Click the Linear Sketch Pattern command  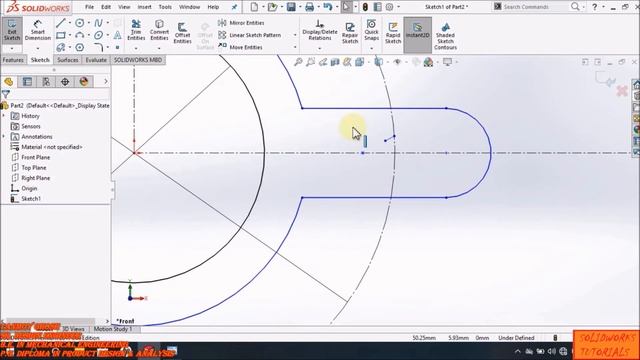pyautogui.click(x=249, y=35)
